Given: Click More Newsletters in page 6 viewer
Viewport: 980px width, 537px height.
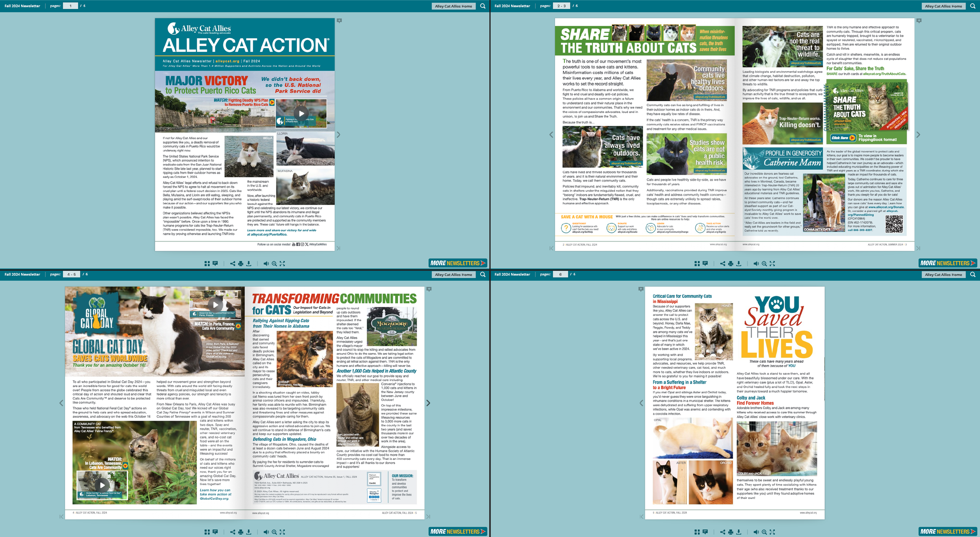Looking at the screenshot, I should 948,532.
